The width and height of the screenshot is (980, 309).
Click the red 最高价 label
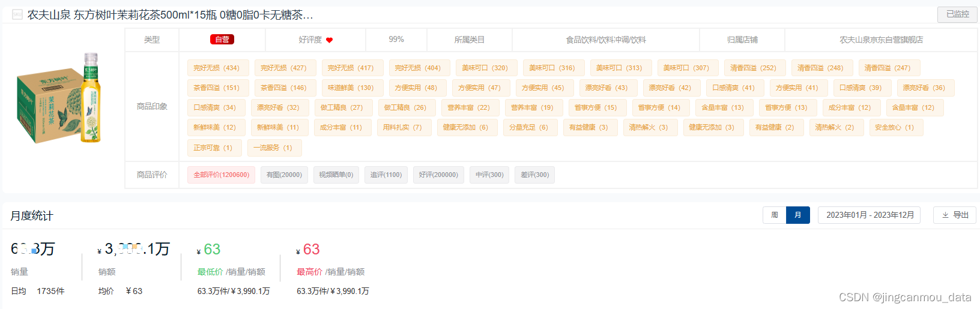tap(309, 272)
